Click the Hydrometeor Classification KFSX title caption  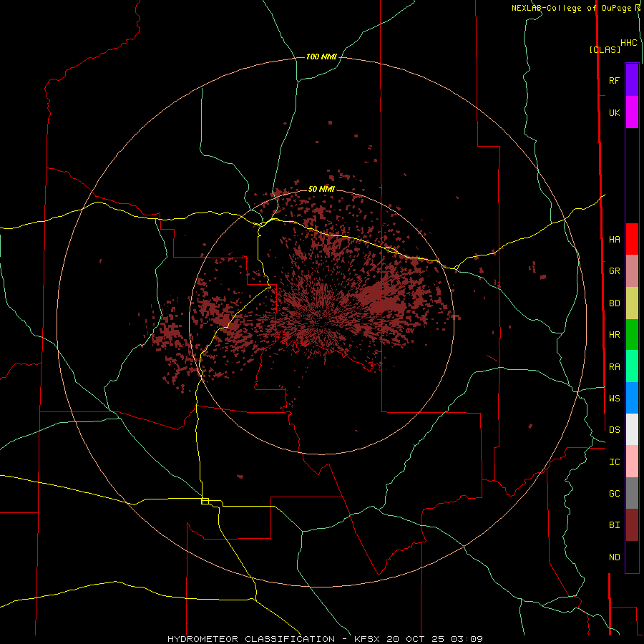point(325,639)
